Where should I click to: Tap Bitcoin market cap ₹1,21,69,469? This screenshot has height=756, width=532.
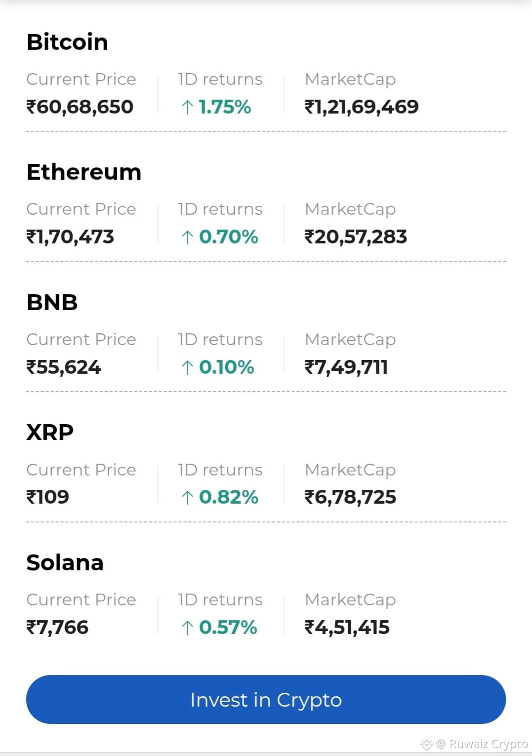coord(362,107)
